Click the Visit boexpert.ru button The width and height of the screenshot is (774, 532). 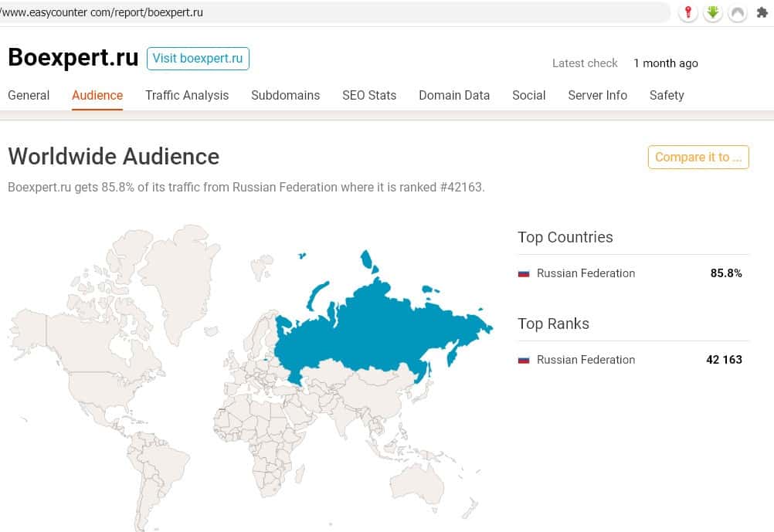(x=198, y=59)
